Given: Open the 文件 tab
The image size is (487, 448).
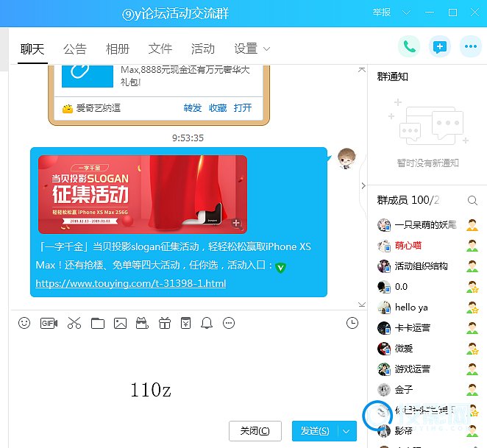Looking at the screenshot, I should 160,49.
